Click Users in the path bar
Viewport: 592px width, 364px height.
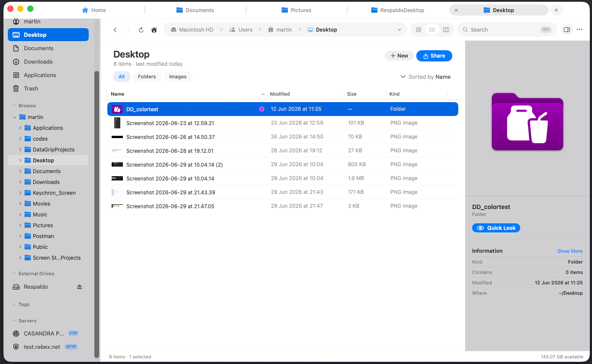[241, 30]
